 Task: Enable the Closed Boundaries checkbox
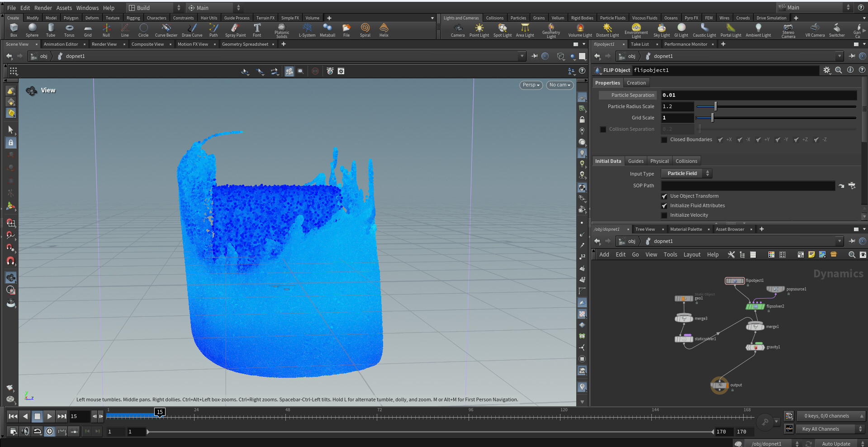(664, 140)
